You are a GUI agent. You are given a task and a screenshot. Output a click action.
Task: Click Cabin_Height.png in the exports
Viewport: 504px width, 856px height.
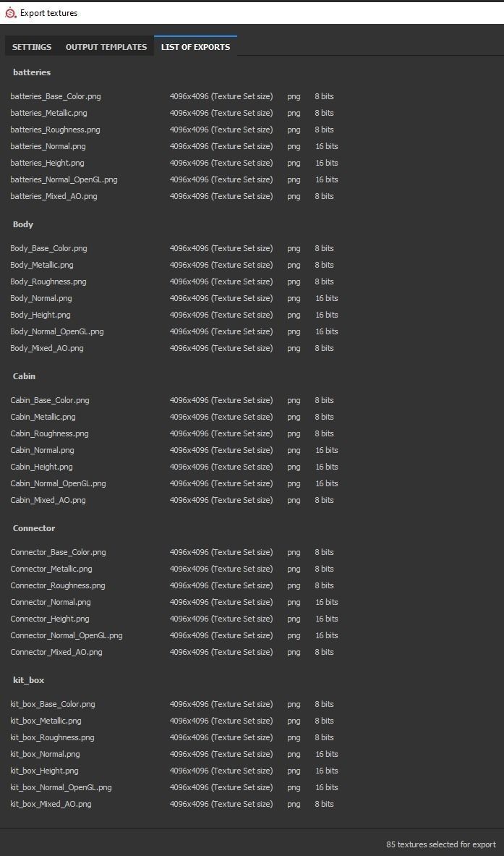coord(41,467)
